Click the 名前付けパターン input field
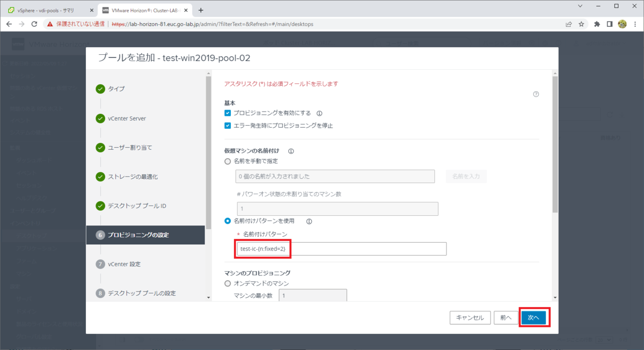This screenshot has height=350, width=644. coord(342,249)
